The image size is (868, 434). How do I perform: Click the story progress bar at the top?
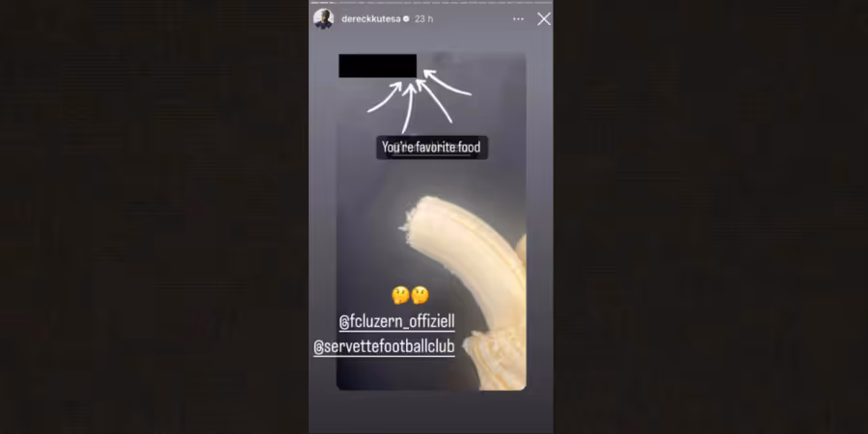click(x=431, y=2)
